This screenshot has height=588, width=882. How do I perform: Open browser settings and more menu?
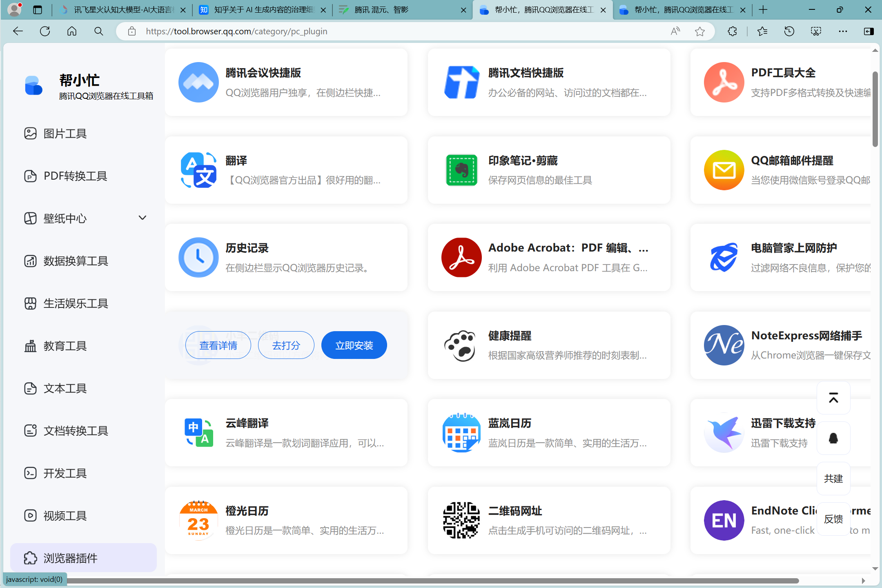tap(843, 31)
